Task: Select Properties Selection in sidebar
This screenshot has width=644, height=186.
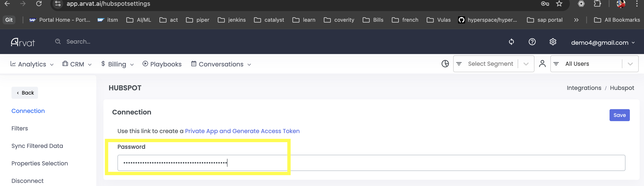Action: click(40, 163)
